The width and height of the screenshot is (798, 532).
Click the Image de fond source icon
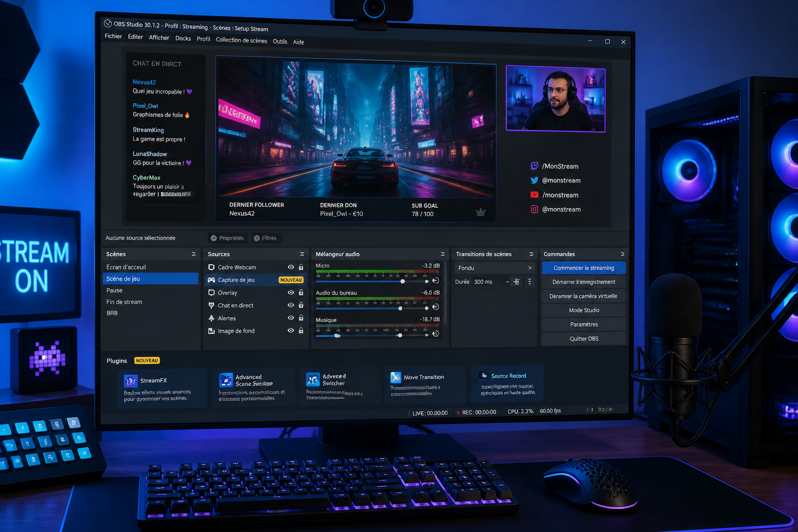tap(211, 331)
